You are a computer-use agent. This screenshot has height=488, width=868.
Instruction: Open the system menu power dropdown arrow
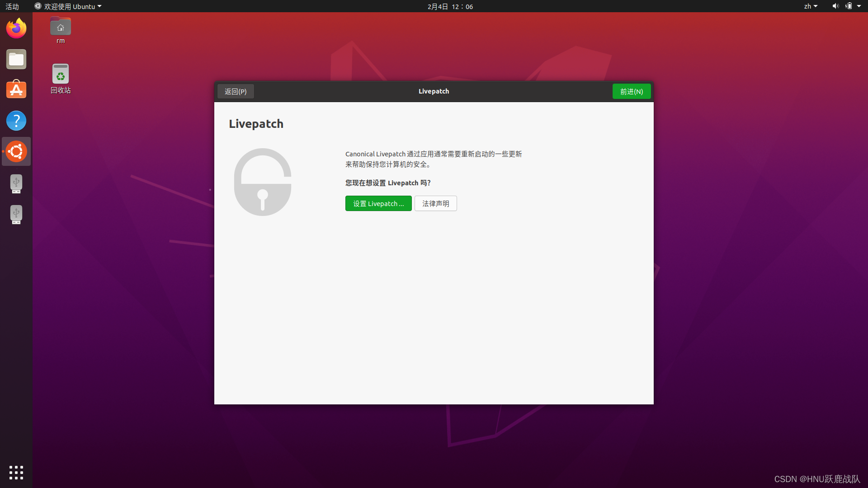[x=859, y=6]
